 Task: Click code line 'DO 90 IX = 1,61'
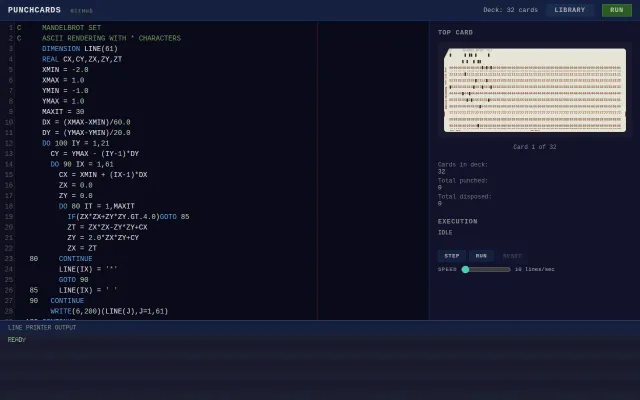click(x=82, y=164)
